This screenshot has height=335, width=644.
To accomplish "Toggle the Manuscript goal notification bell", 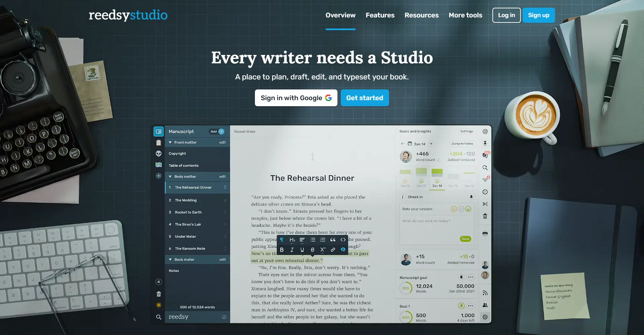I will pos(461,277).
